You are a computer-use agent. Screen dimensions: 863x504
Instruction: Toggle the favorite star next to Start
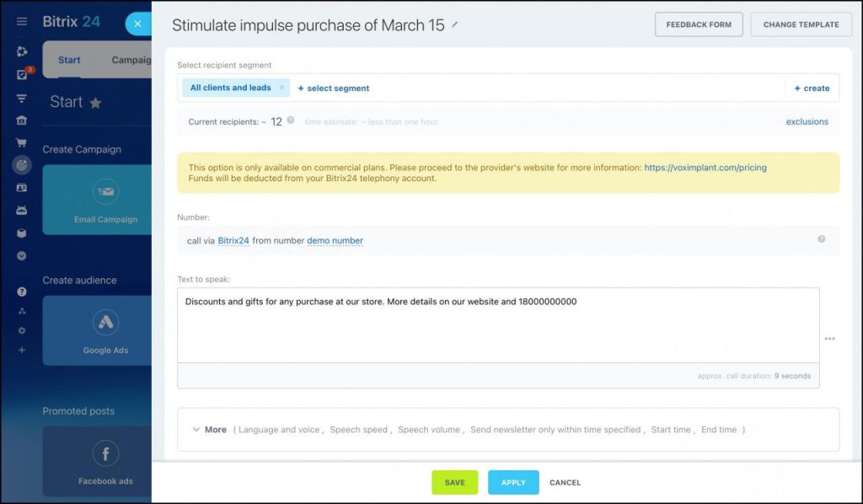coord(96,103)
